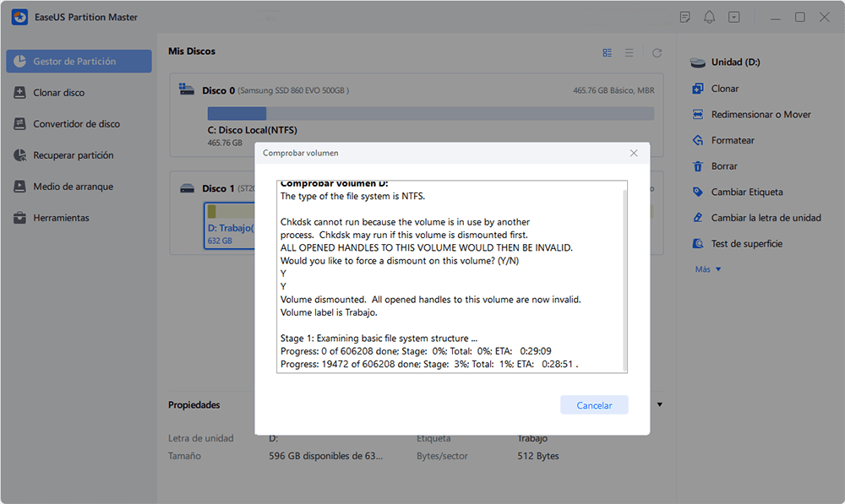This screenshot has width=845, height=504.
Task: Click the Recuperar partición sidebar icon
Action: coord(20,155)
